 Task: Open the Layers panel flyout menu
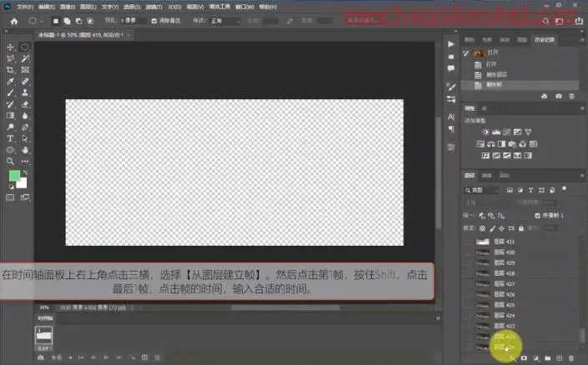click(x=582, y=175)
